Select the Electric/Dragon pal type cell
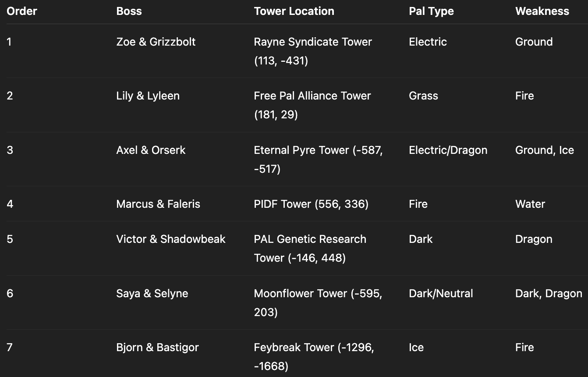 pos(448,150)
